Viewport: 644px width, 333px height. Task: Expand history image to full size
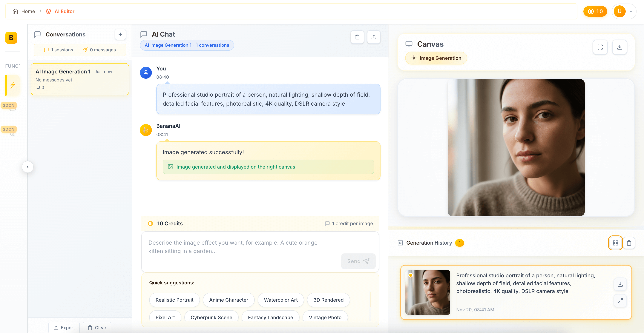point(620,300)
